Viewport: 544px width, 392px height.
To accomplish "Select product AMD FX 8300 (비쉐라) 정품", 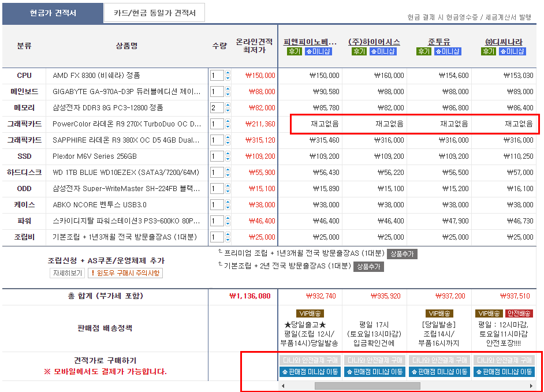I will tap(96, 75).
